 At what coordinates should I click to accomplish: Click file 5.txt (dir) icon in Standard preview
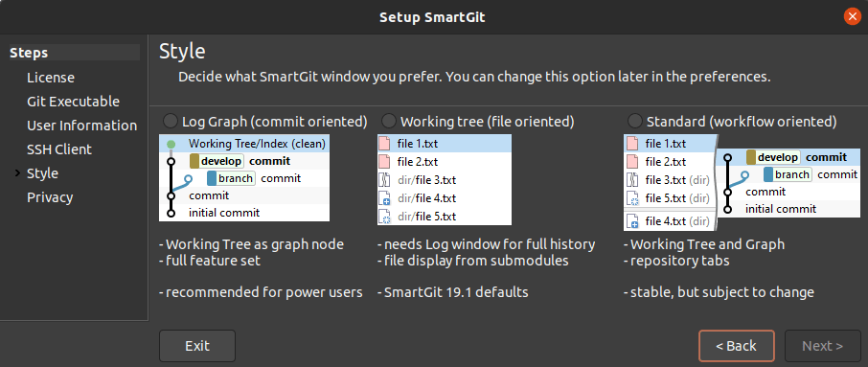(x=632, y=197)
